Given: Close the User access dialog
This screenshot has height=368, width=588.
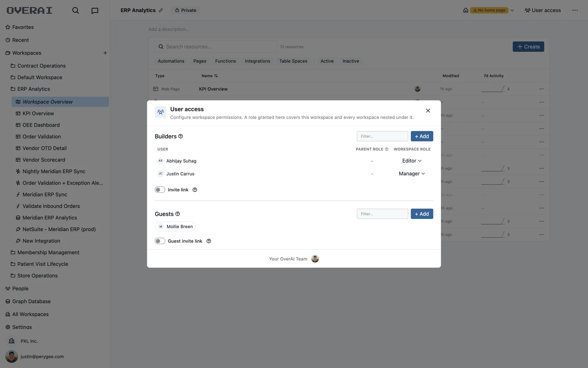Looking at the screenshot, I should pos(428,110).
